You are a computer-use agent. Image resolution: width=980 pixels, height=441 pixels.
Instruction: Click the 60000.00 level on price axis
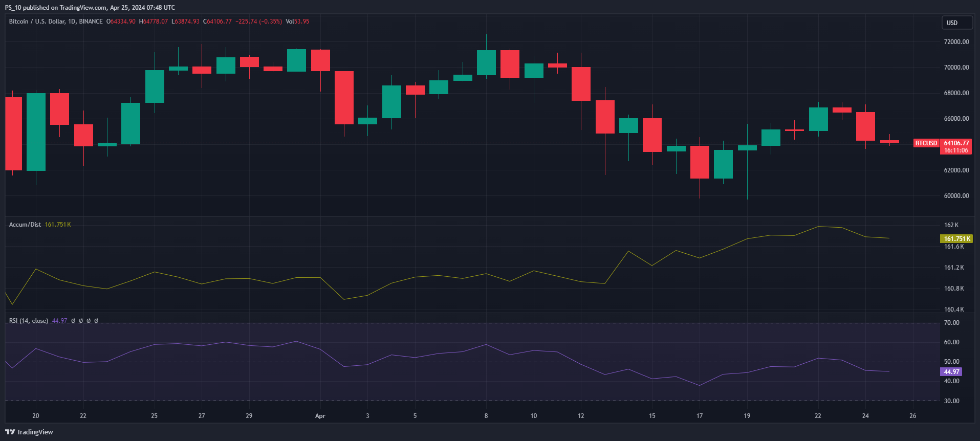click(x=956, y=196)
